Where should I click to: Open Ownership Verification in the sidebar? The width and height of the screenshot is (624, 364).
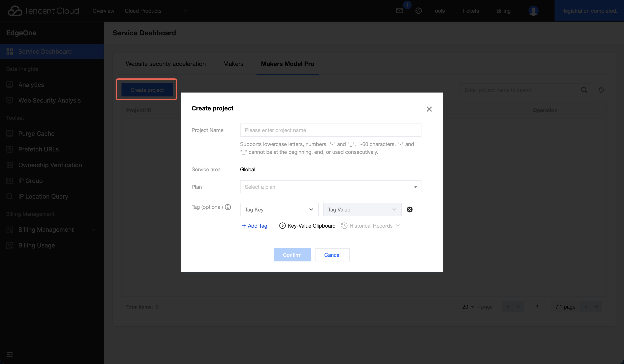[x=52, y=165]
